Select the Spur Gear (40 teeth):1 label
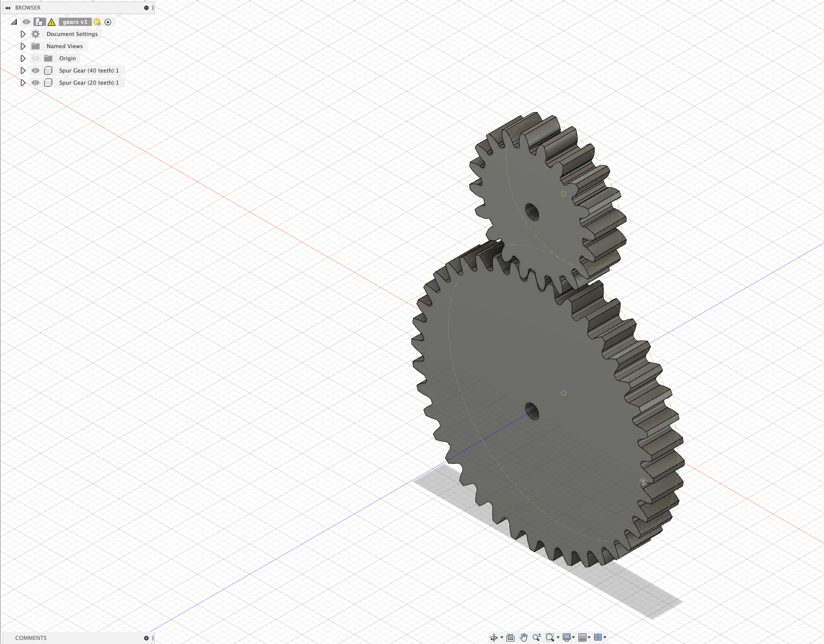Viewport: 824px width, 644px height. tap(89, 70)
